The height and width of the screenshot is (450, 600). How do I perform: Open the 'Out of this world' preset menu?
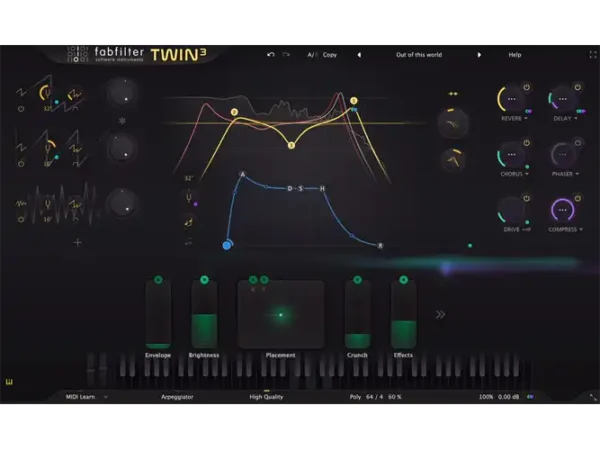click(x=419, y=55)
